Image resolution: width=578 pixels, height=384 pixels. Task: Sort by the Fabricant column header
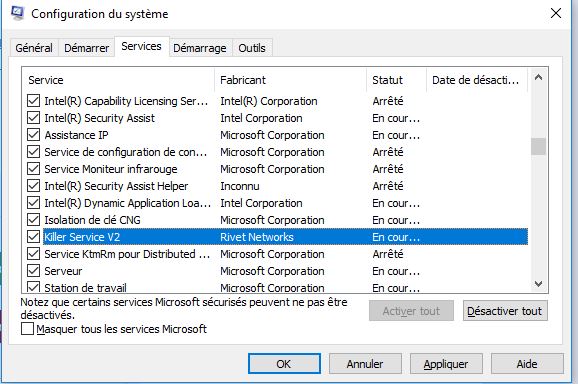290,80
